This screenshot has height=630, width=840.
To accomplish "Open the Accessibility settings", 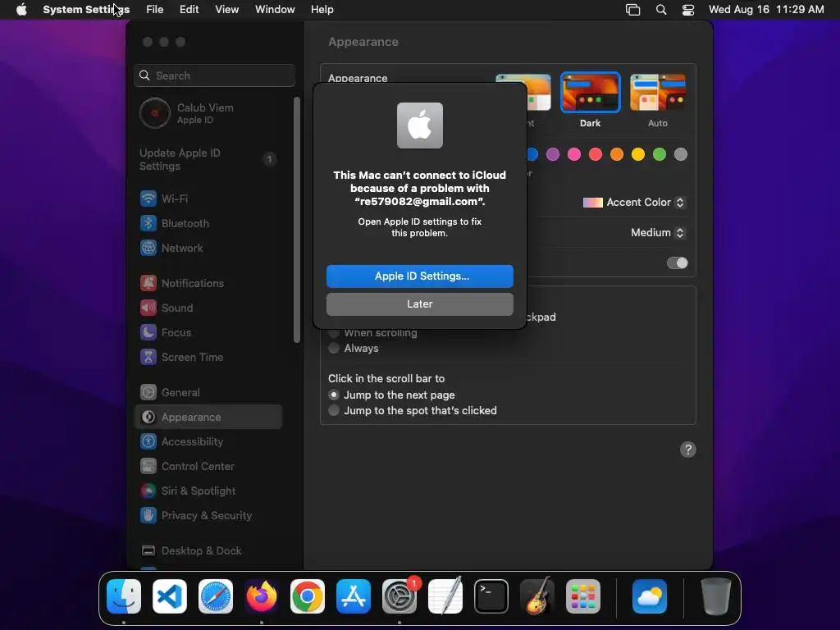I will [x=208, y=442].
